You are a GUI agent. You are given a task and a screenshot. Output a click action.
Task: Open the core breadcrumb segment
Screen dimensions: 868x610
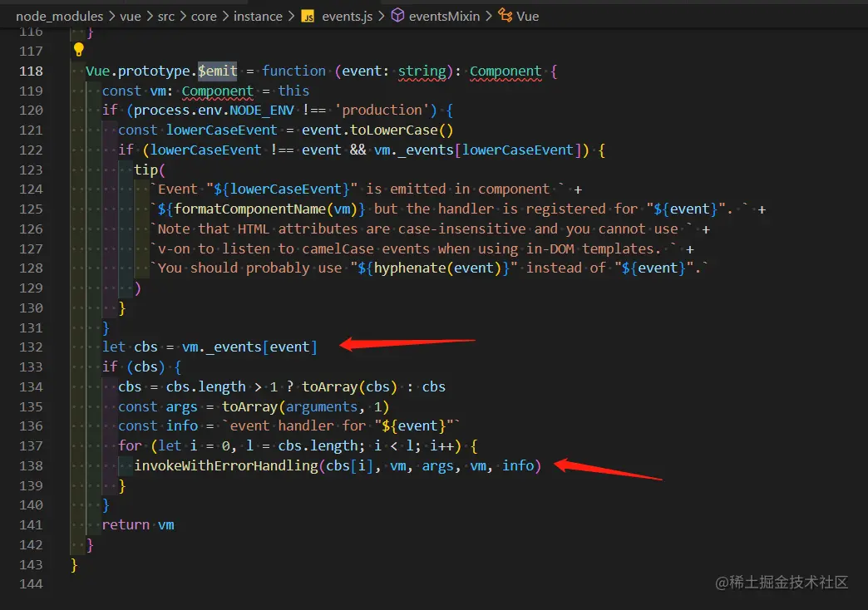[204, 17]
